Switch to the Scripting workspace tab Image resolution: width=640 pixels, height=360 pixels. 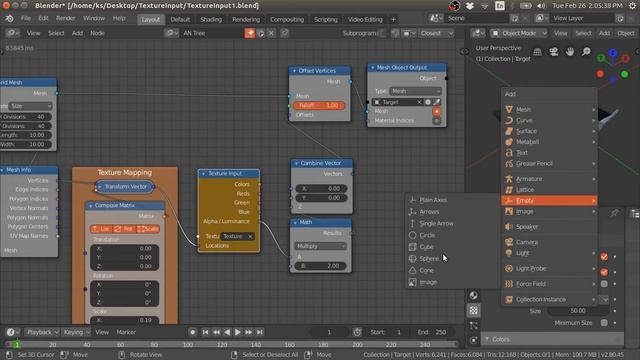pos(325,20)
